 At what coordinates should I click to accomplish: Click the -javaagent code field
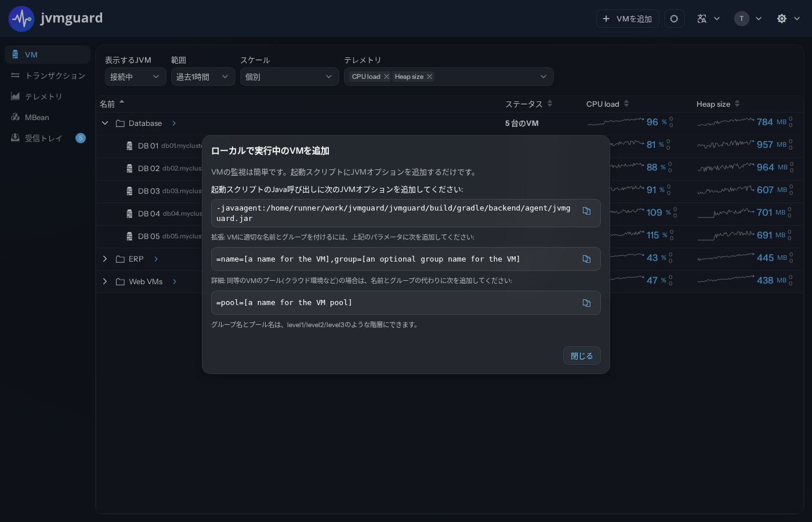tap(406, 213)
